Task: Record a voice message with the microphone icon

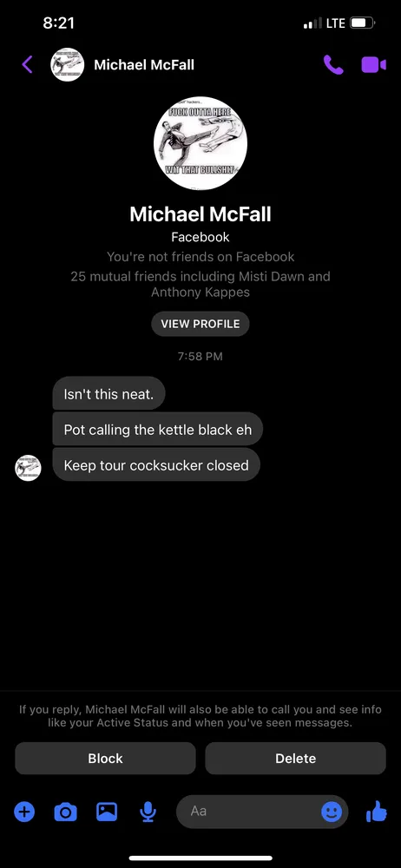Action: [148, 812]
